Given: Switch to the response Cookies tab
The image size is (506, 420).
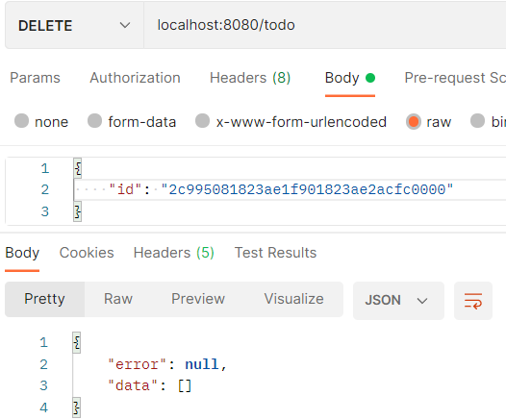Looking at the screenshot, I should pos(87,253).
